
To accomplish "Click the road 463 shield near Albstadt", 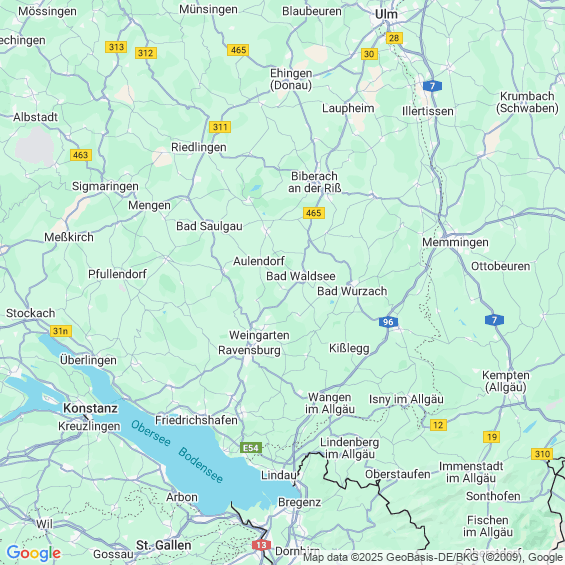I will point(81,155).
